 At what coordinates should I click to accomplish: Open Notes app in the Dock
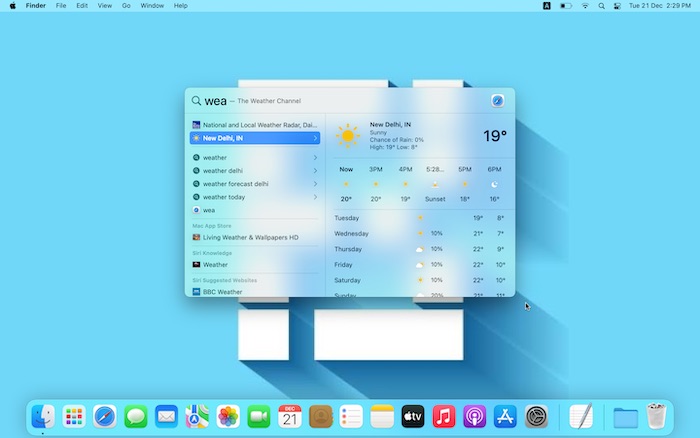382,417
